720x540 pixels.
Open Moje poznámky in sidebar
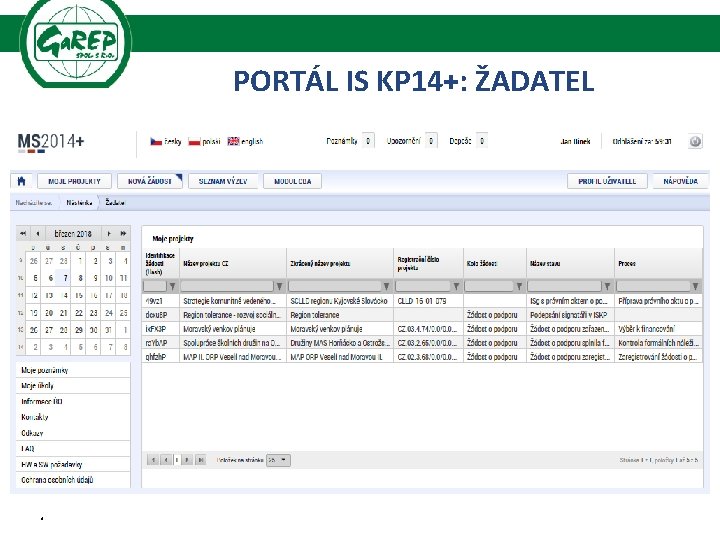73,370
